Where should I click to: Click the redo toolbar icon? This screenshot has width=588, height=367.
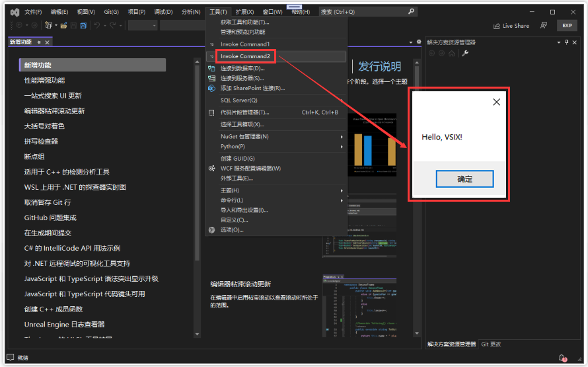pyautogui.click(x=112, y=25)
